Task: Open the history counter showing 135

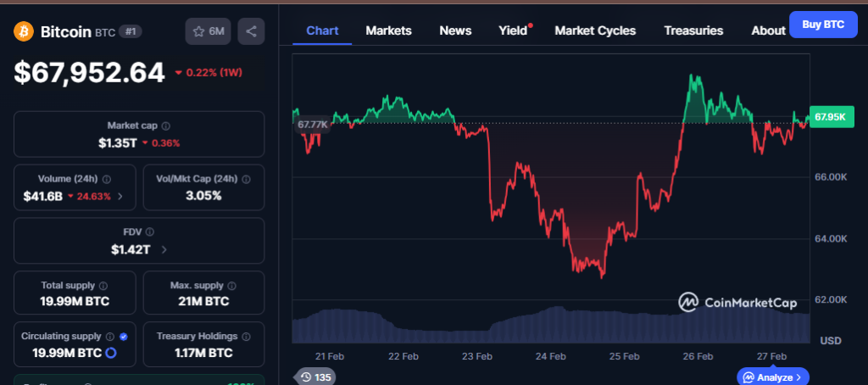Action: (x=314, y=377)
